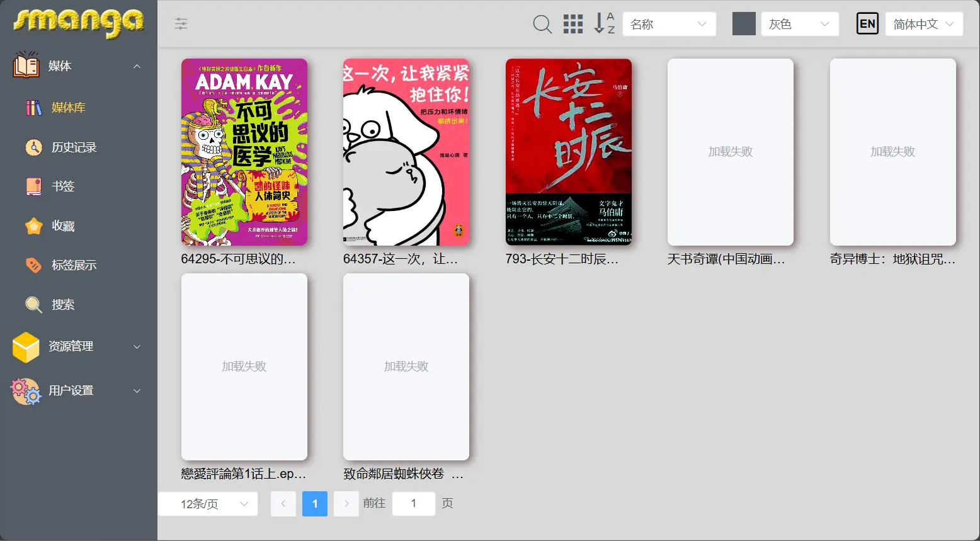Open 历史记录 history page
This screenshot has height=541, width=980.
74,147
